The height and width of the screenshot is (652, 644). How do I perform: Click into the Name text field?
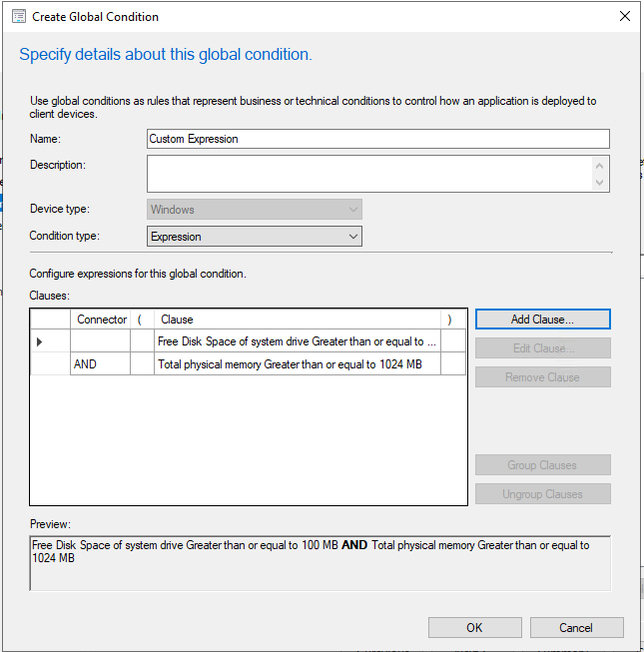[377, 139]
